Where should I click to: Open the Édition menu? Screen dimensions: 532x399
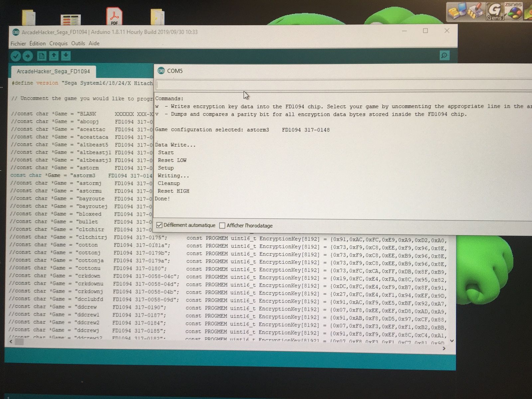[38, 44]
